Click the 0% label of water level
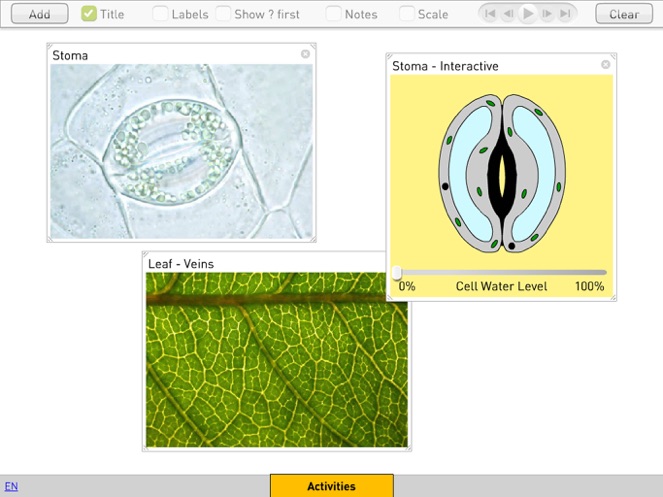 [x=407, y=286]
